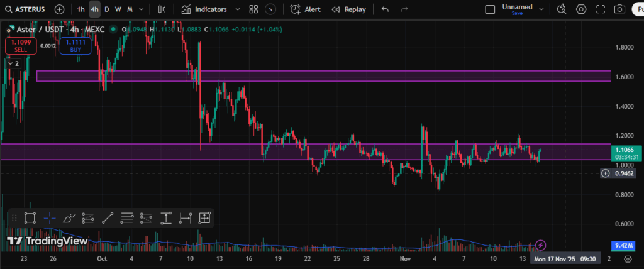644x269 pixels.
Task: Start bar Replay mode
Action: click(x=348, y=9)
